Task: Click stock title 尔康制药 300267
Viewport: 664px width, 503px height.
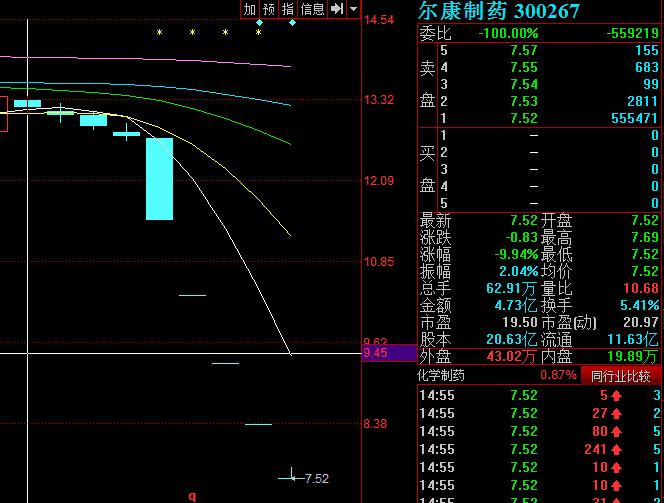Action: pos(498,11)
